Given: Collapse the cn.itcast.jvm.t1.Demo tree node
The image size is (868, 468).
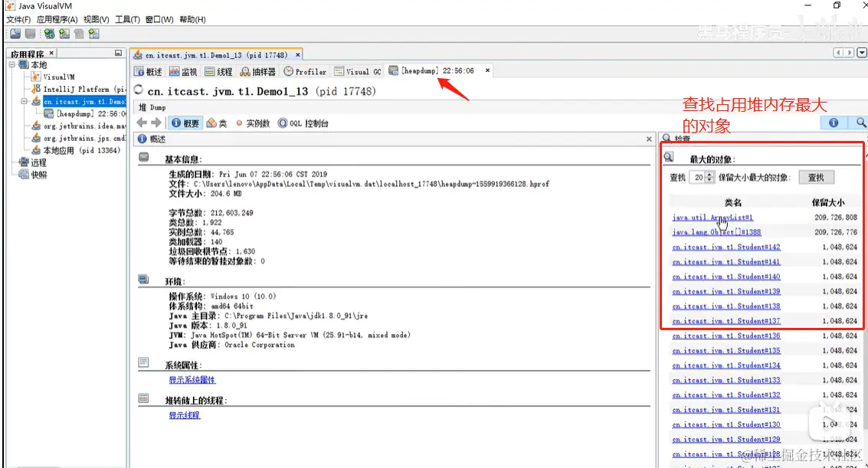Looking at the screenshot, I should coord(24,101).
